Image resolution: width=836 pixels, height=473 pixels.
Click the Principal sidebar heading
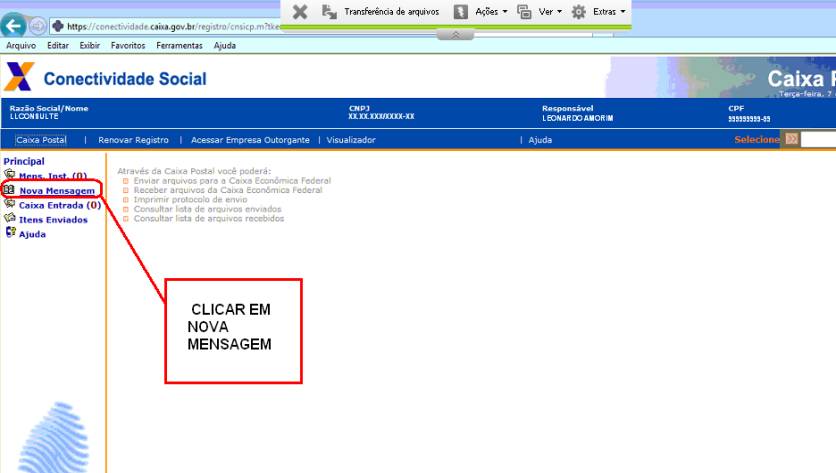pyautogui.click(x=24, y=161)
